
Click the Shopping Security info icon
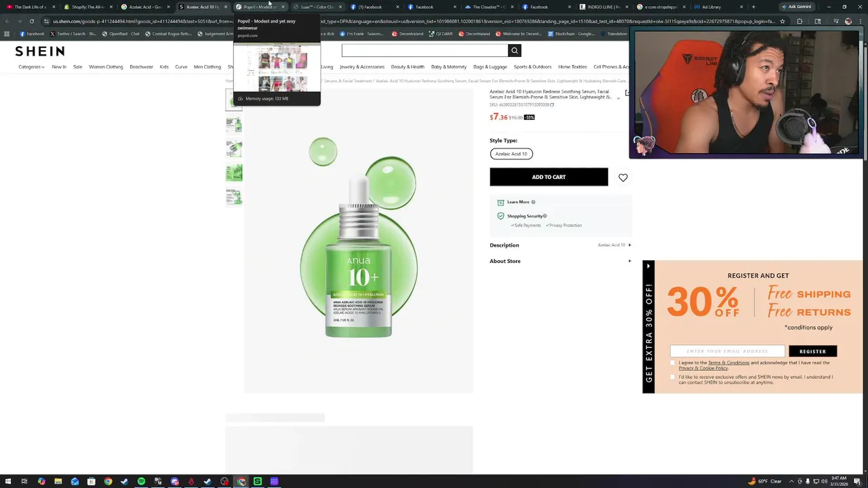tap(545, 216)
